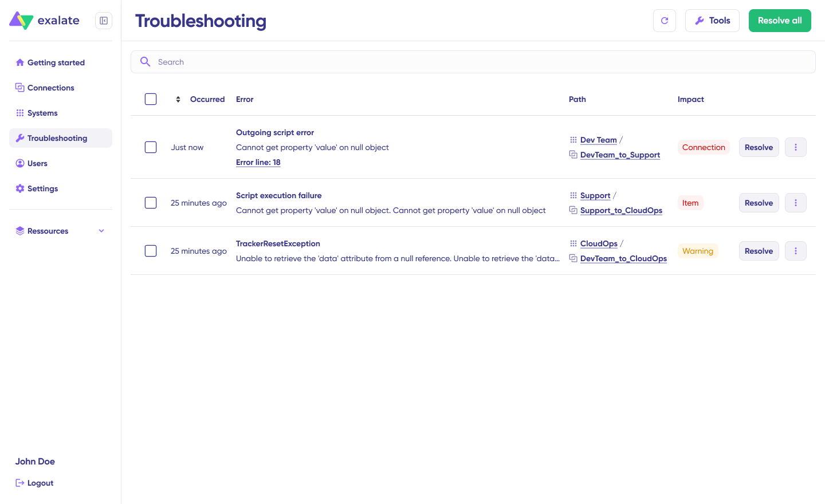Open more options for Outgoing script error

point(796,147)
